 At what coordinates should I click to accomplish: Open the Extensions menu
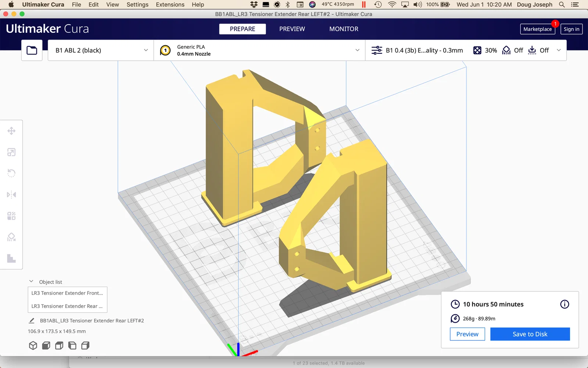pos(170,4)
